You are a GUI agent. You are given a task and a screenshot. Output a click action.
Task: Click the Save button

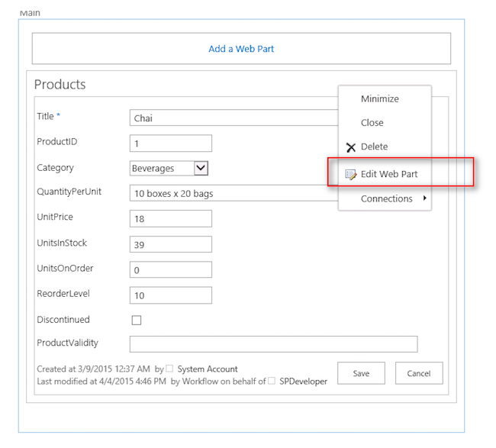tap(362, 373)
